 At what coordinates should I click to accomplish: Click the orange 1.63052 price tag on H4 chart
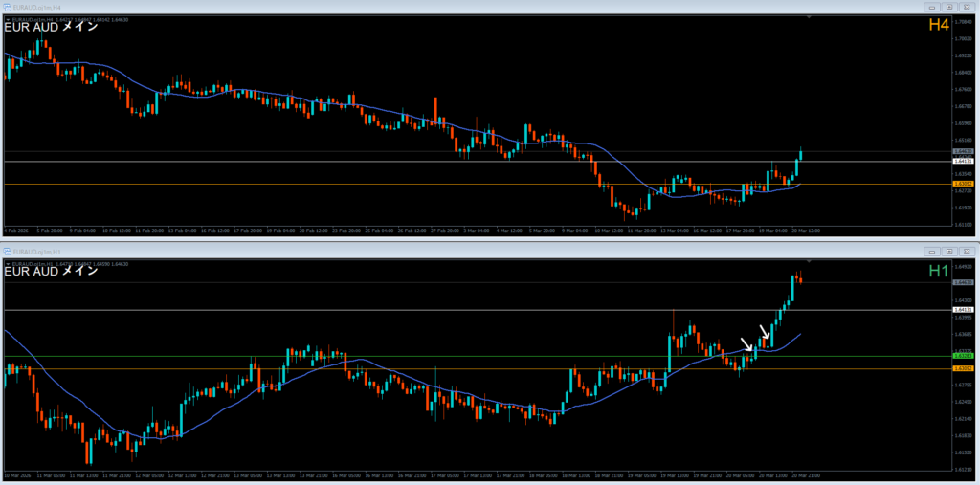tap(963, 184)
